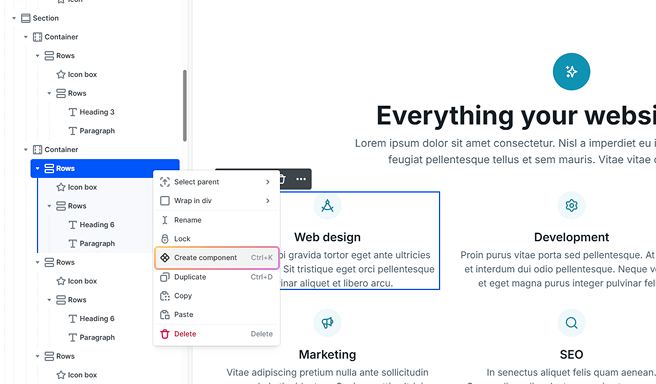Image resolution: width=656 pixels, height=384 pixels.
Task: Collapse the Rows arrow beside Heading 3's parent
Action: [x=49, y=93]
